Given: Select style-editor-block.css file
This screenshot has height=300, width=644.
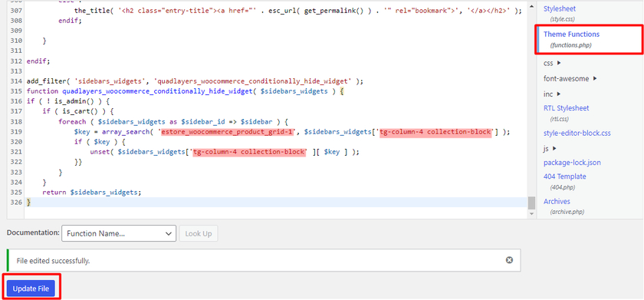Looking at the screenshot, I should pyautogui.click(x=577, y=134).
